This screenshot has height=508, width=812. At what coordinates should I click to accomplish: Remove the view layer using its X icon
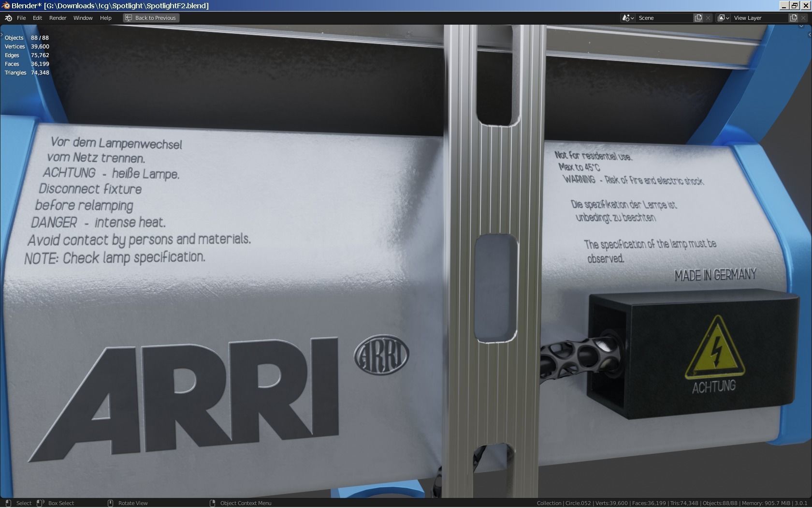803,18
